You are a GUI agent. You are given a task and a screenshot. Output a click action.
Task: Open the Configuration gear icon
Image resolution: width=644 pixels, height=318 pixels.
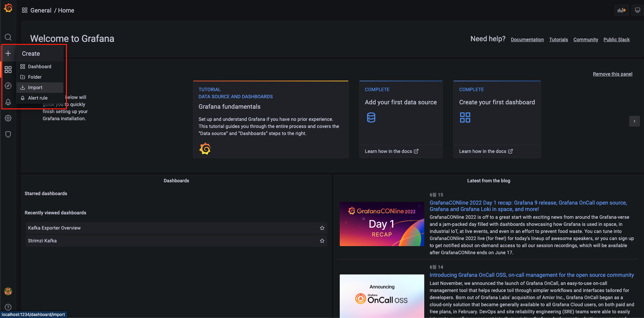8,118
